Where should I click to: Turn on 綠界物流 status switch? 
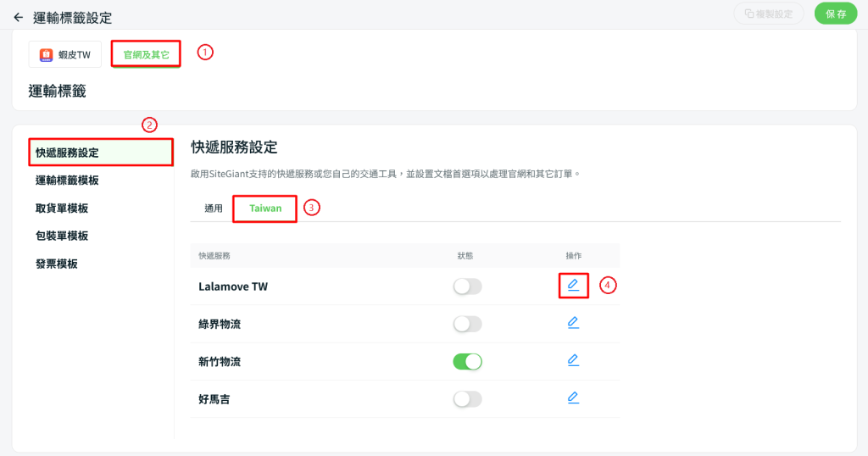467,324
